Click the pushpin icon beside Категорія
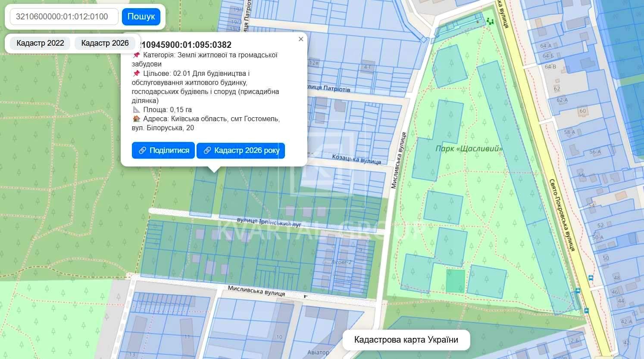The width and height of the screenshot is (644, 359). [x=136, y=55]
